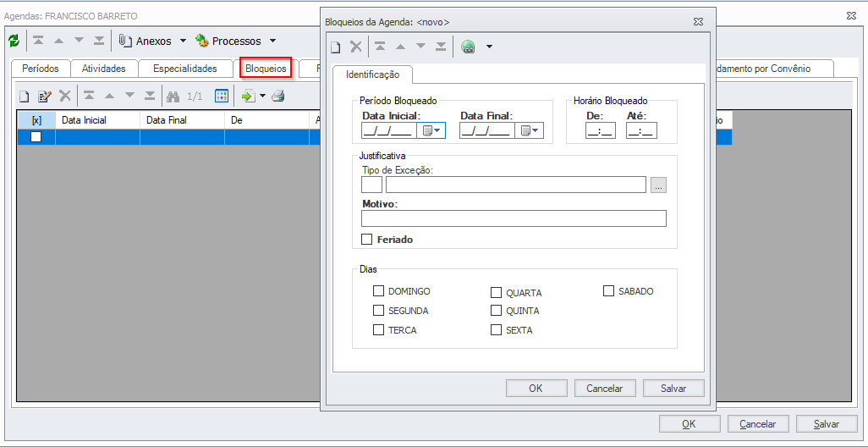Go to previous record in Bloqueios da Agenda dialog
The width and height of the screenshot is (868, 447).
point(400,47)
